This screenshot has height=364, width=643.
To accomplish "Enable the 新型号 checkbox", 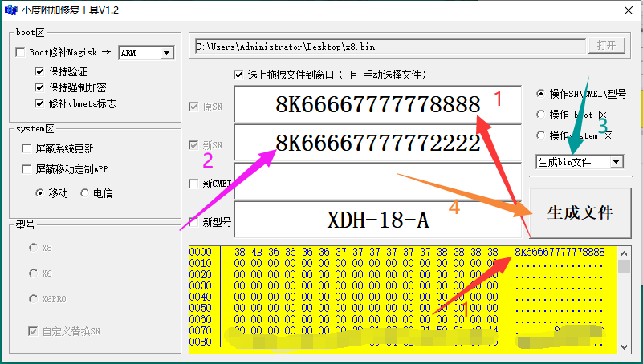I will (193, 222).
